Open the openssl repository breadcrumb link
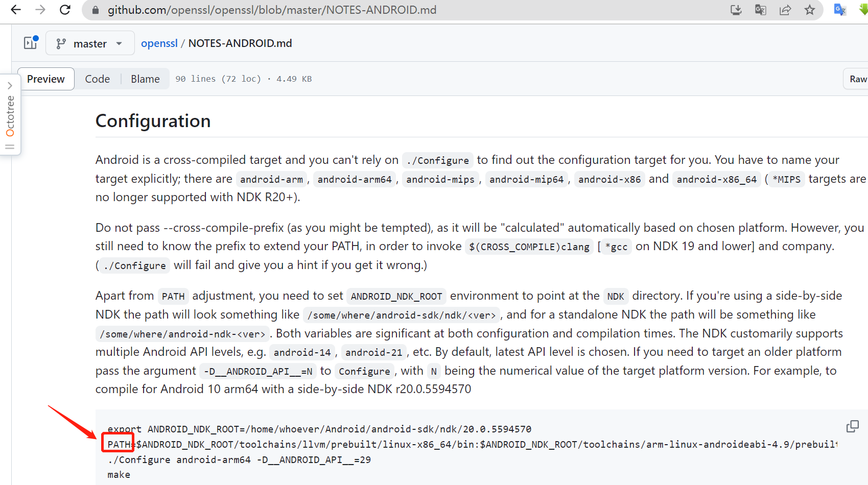The image size is (868, 485). pyautogui.click(x=159, y=43)
